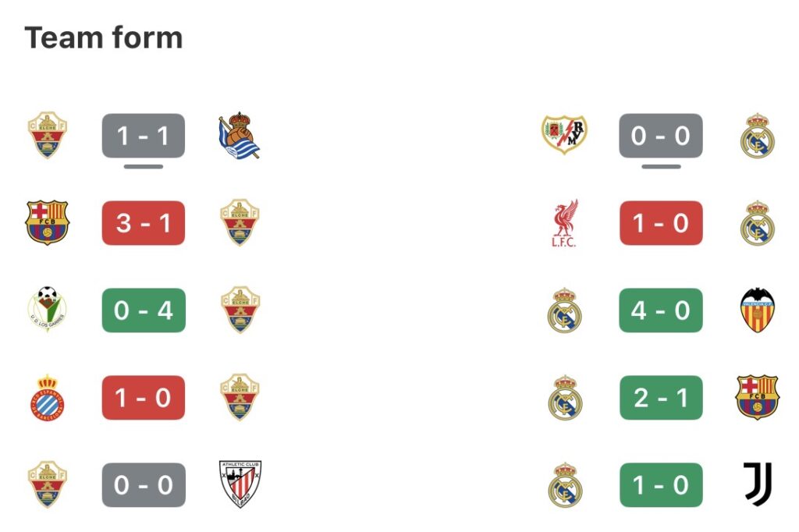This screenshot has height=532, width=799.
Task: Select the Rayo Vallecano crest
Action: pos(564,135)
